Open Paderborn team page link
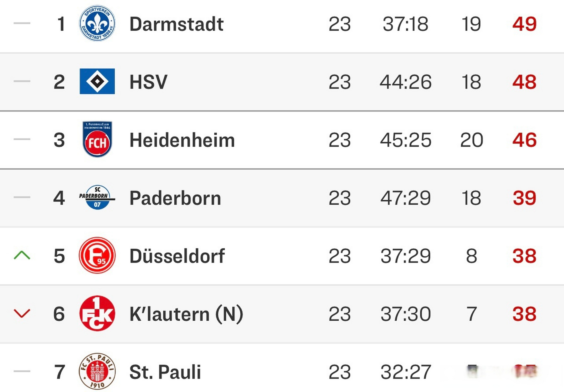 [x=175, y=198]
